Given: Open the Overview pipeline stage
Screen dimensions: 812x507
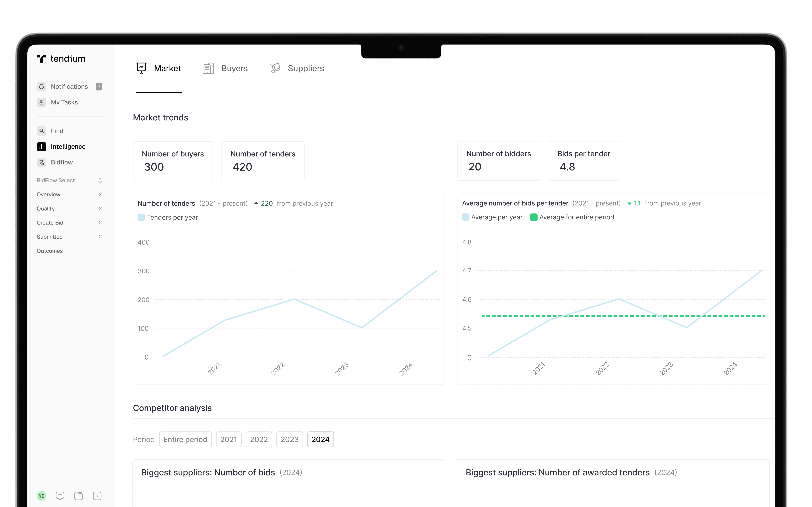Looking at the screenshot, I should click(x=49, y=194).
